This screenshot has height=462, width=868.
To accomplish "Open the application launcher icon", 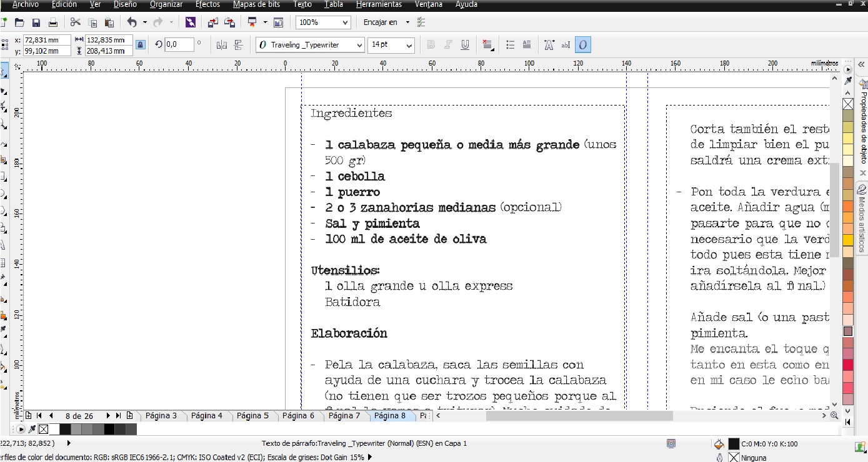I will click(x=252, y=22).
